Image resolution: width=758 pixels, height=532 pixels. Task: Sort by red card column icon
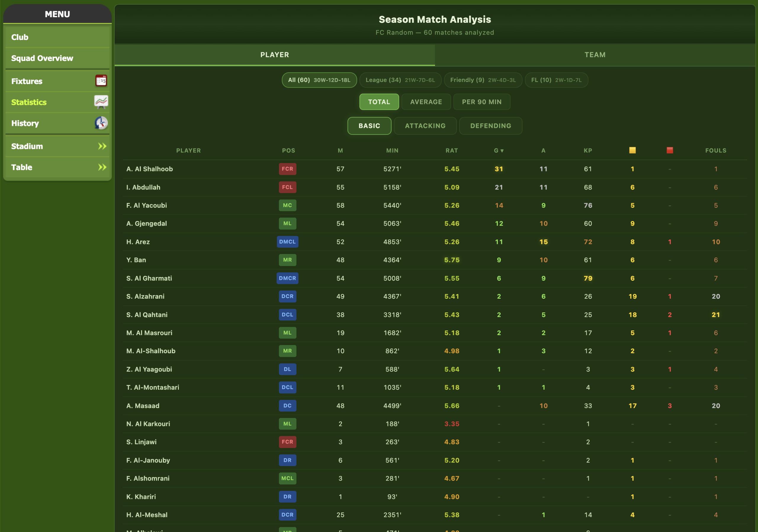click(x=669, y=150)
